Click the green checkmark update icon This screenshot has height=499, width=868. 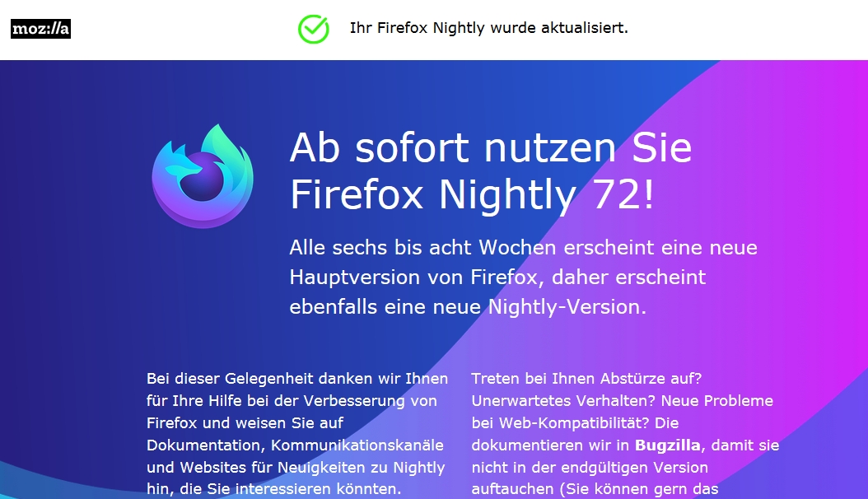(x=314, y=29)
